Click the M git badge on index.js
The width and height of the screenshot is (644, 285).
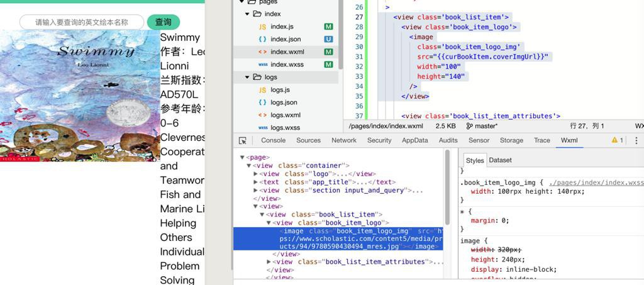click(x=328, y=26)
